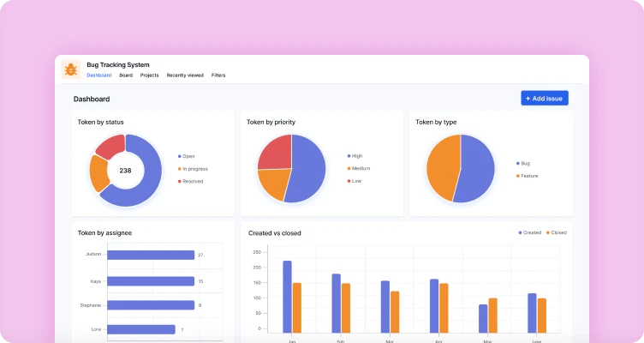Screen dimensions: 644x343
Task: Click the Bug Tracking System title
Action: pos(118,64)
